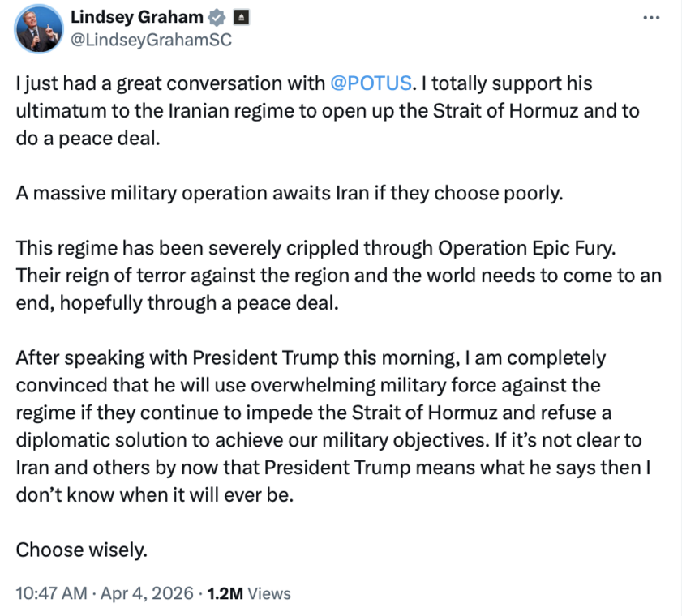Select the verification badge next to the name

pos(217,16)
